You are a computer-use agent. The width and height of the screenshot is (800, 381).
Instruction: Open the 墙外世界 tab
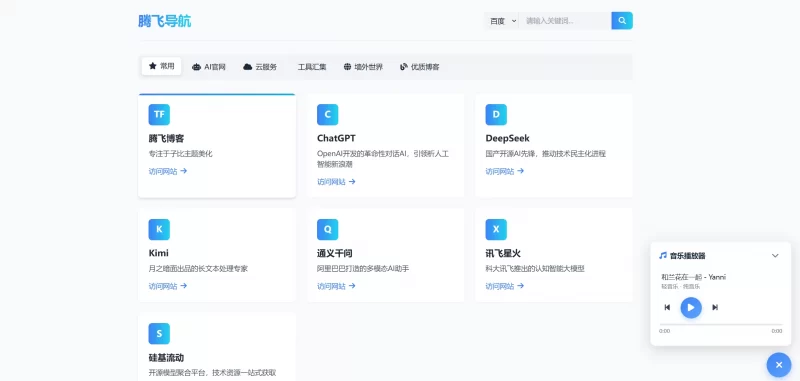(363, 67)
